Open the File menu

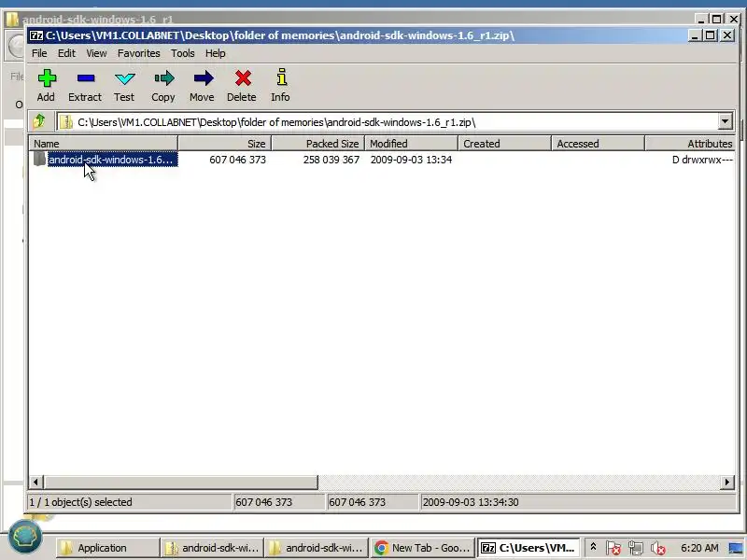pyautogui.click(x=39, y=53)
